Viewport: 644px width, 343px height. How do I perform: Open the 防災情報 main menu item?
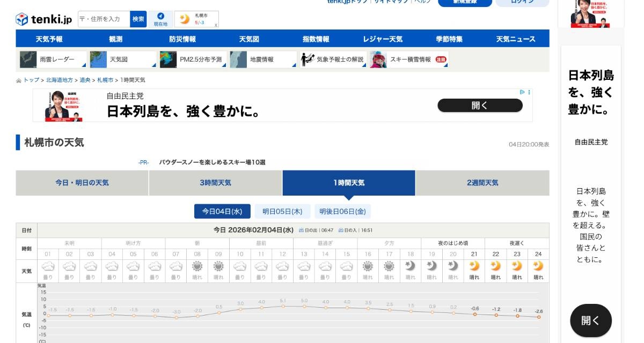point(182,39)
